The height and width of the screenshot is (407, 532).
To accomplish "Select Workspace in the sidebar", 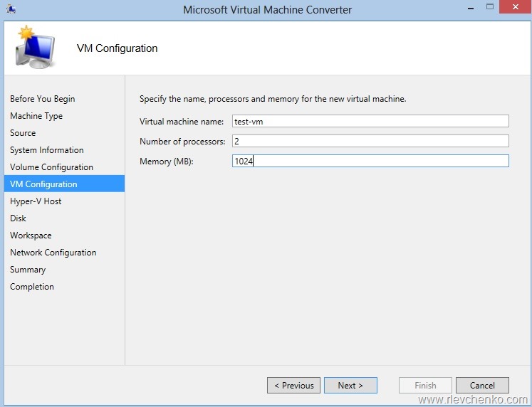I will pyautogui.click(x=31, y=236).
